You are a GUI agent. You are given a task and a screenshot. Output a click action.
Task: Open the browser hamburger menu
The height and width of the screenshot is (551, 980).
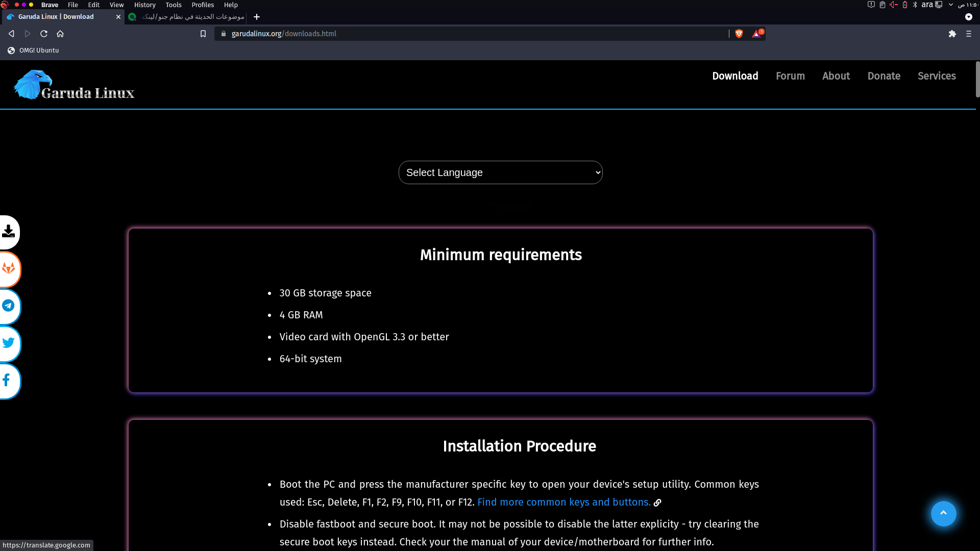(x=969, y=34)
